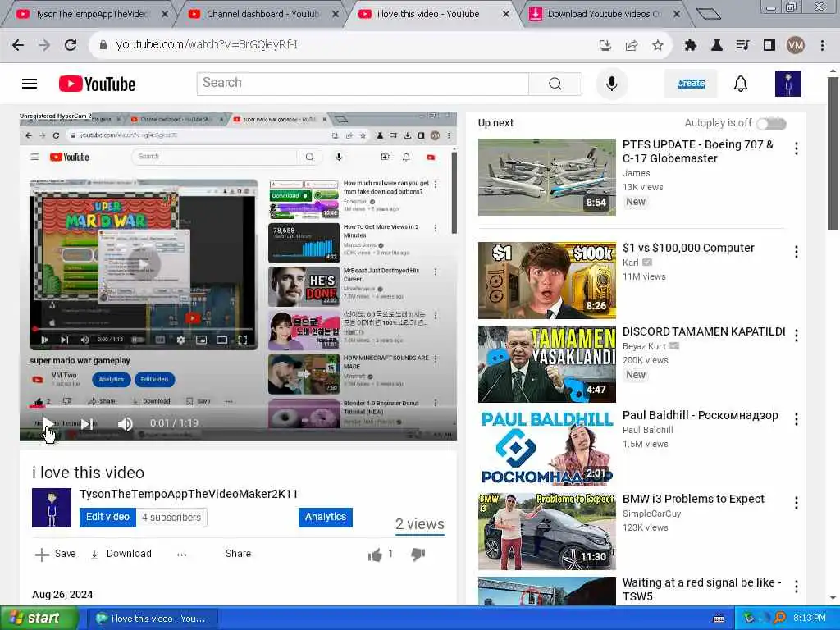The height and width of the screenshot is (630, 840).
Task: Switch to Channel dashboard tab
Action: [x=262, y=14]
